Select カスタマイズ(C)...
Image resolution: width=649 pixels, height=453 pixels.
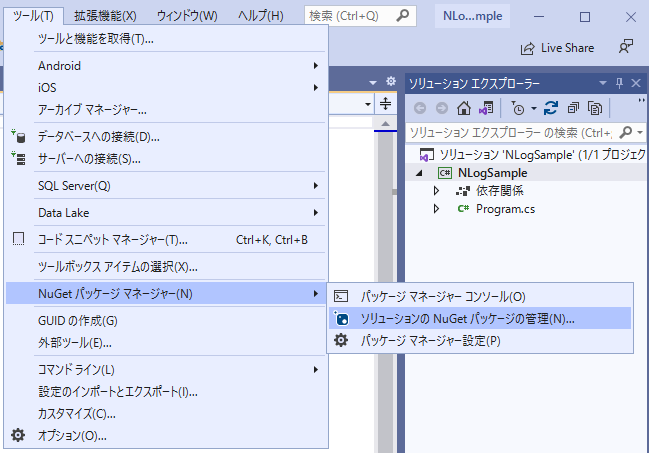click(166, 413)
